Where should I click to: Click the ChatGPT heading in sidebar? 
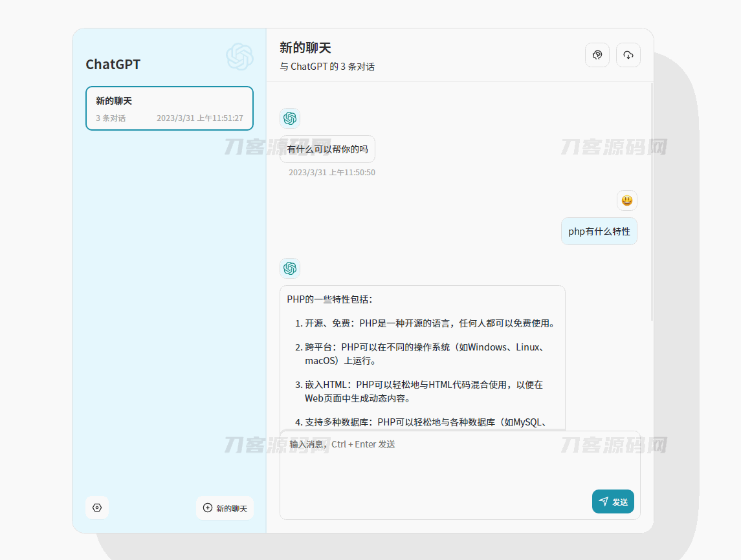coord(113,65)
